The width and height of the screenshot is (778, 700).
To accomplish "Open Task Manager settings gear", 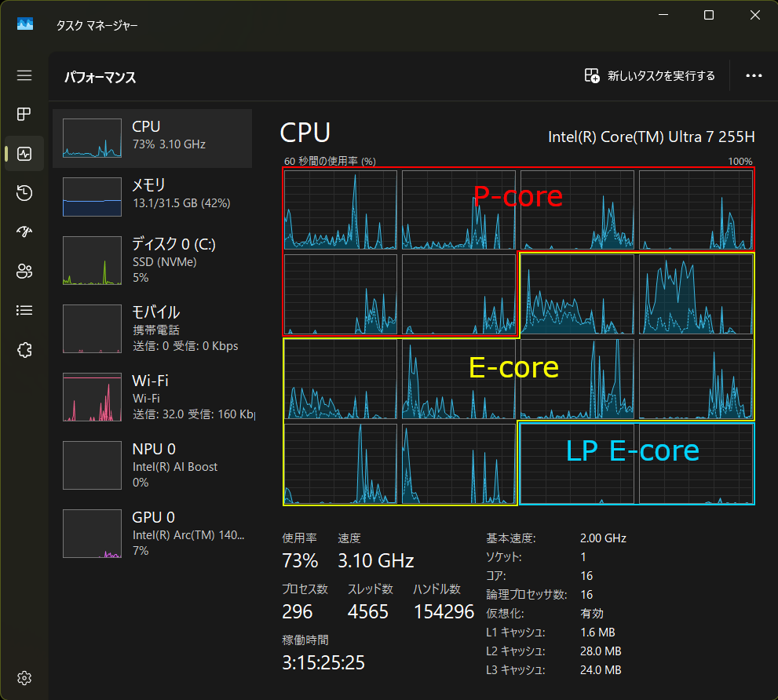I will [24, 677].
